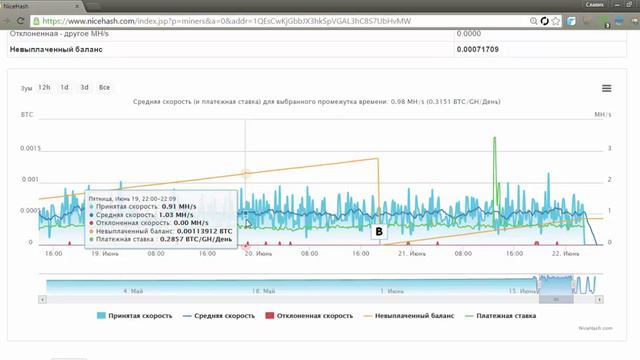640x360 pixels.
Task: Click the Nicehash.com credit link under chart
Action: click(x=595, y=328)
